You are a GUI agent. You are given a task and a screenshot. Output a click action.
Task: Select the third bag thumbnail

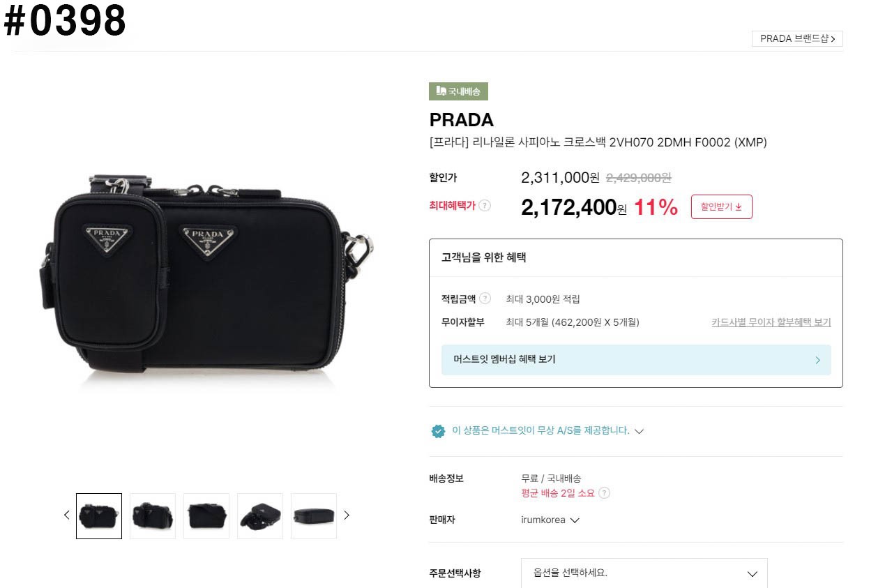tap(206, 516)
